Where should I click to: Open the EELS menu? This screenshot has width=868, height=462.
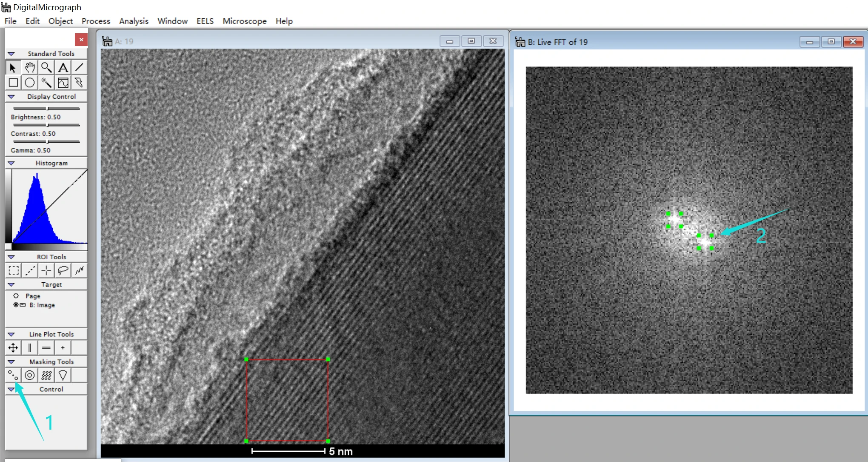tap(205, 21)
